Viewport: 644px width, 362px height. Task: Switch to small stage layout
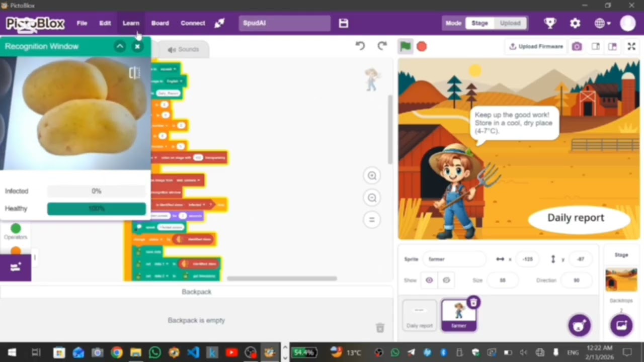point(595,46)
